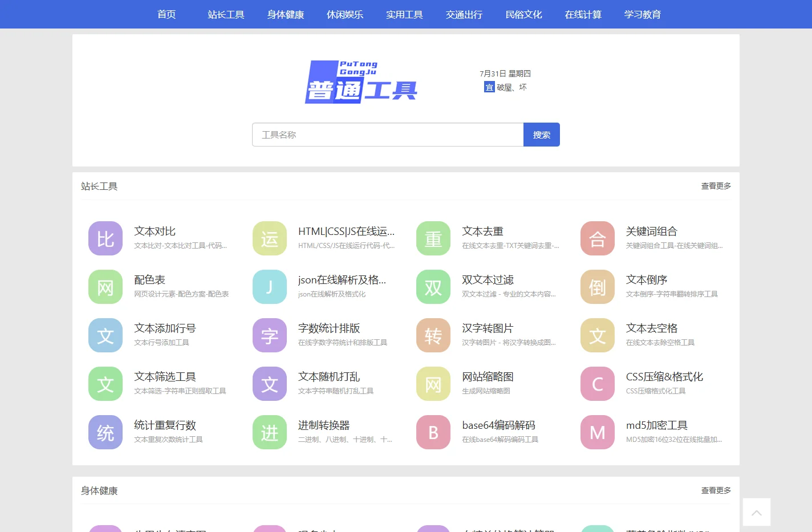Click the 重 icon for 文本去重
This screenshot has height=532, width=812.
pos(433,238)
